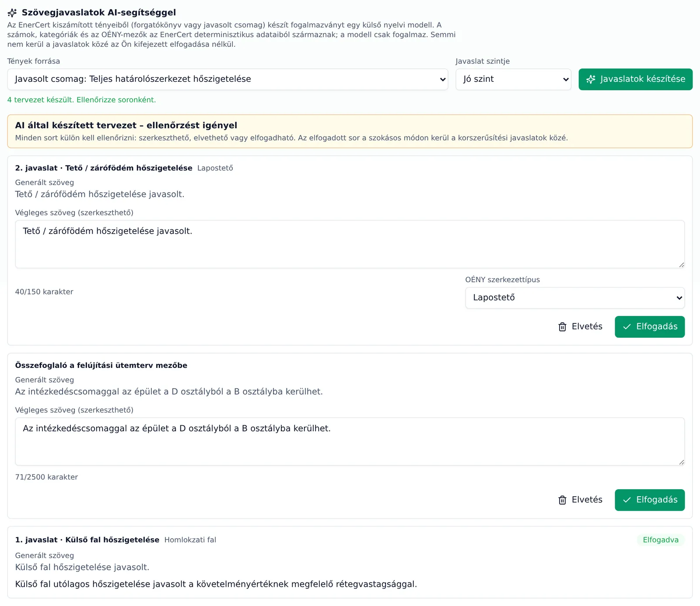Click the '40/150 karakter' counter
700x606 pixels.
tap(44, 292)
